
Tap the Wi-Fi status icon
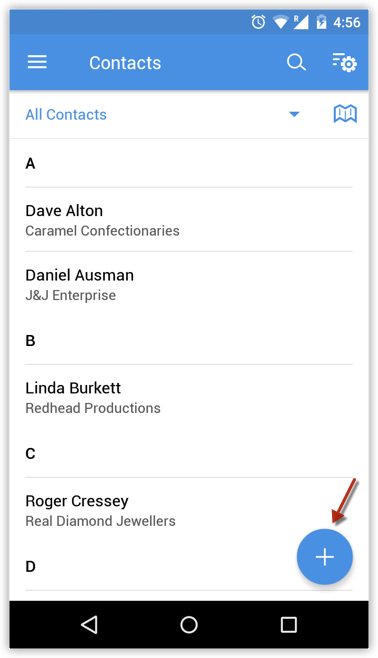pyautogui.click(x=280, y=22)
